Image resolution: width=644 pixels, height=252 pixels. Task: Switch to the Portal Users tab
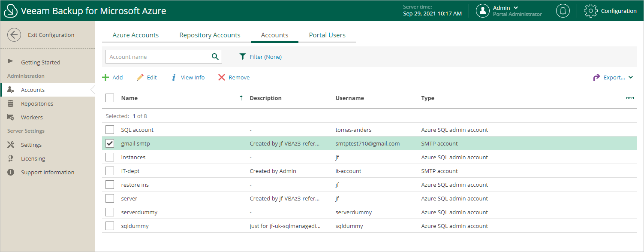click(327, 35)
